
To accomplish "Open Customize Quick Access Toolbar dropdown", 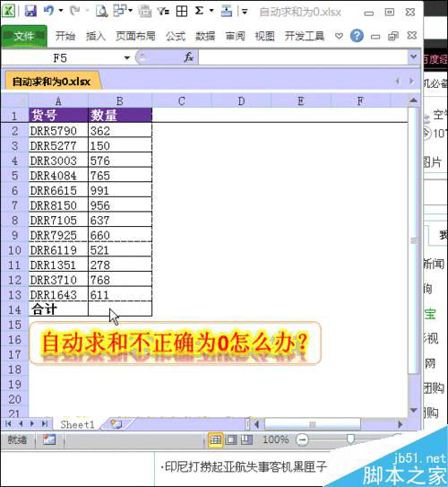I will pyautogui.click(x=245, y=12).
